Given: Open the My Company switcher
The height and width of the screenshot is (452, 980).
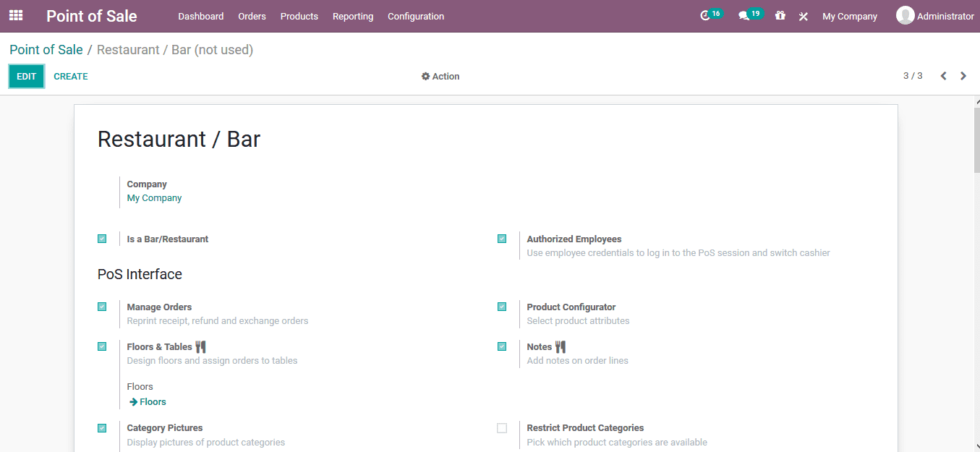Looking at the screenshot, I should [850, 15].
